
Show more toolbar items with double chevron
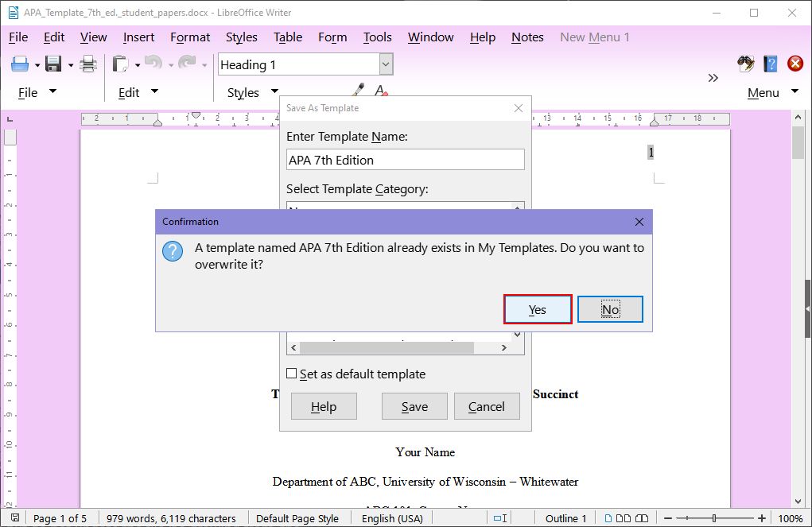click(x=713, y=78)
